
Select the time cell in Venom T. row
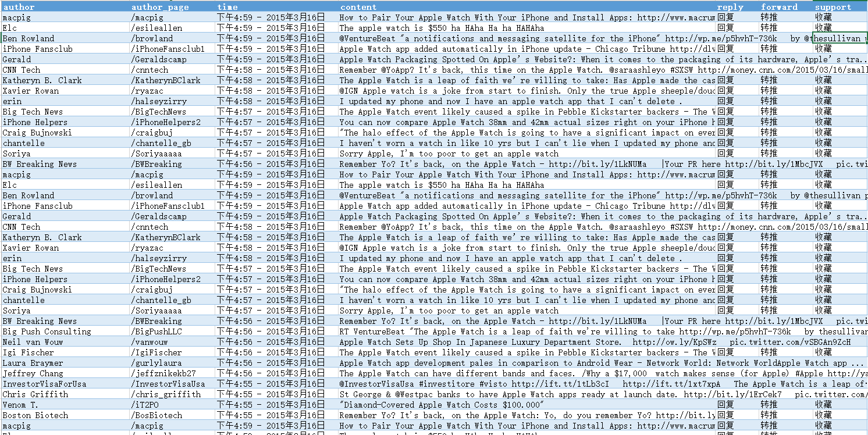coord(277,405)
